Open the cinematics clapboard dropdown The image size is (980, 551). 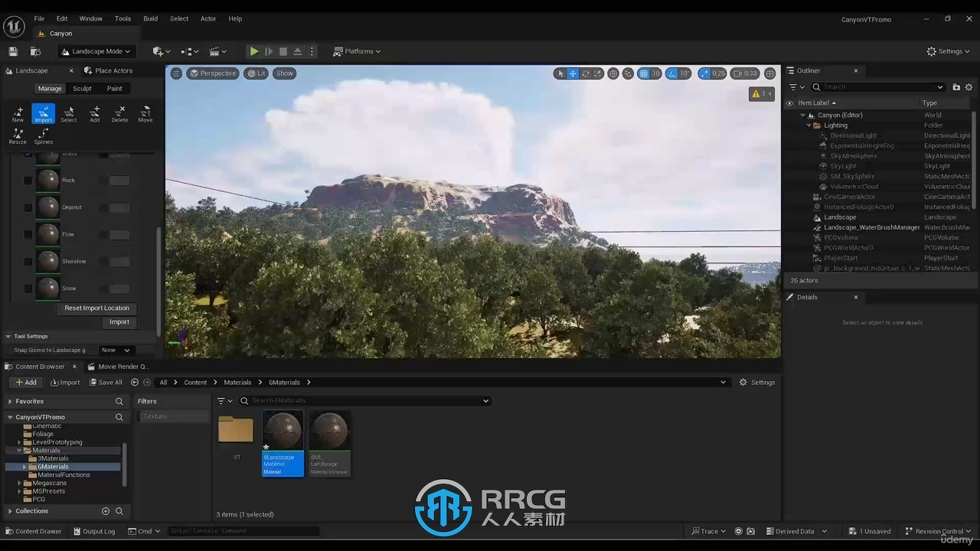click(x=218, y=51)
